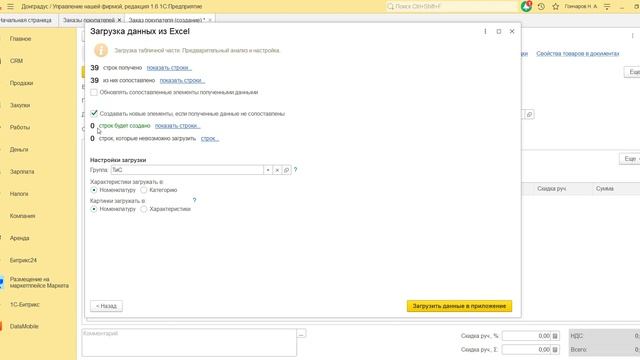Open comment field ellipsis button
Image resolution: width=640 pixels, height=360 pixels.
point(301,334)
